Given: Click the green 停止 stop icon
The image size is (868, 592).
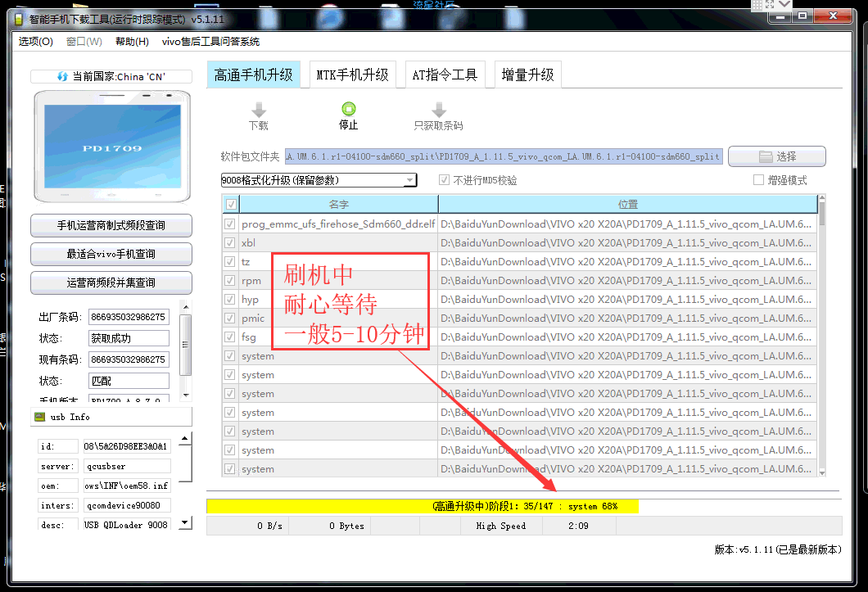Looking at the screenshot, I should tap(348, 109).
